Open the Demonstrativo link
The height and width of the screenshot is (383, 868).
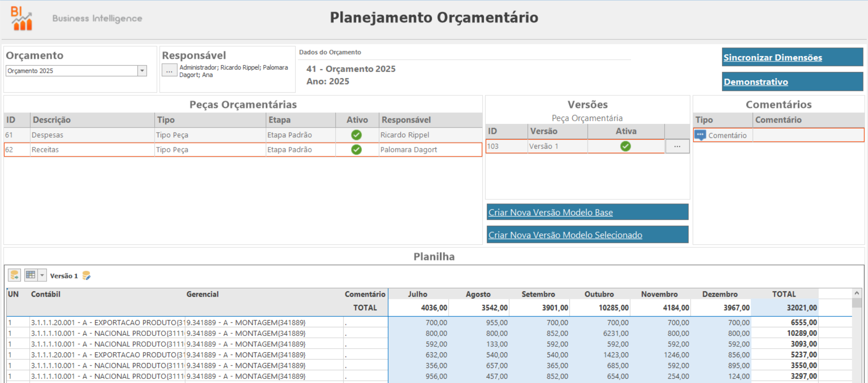755,82
